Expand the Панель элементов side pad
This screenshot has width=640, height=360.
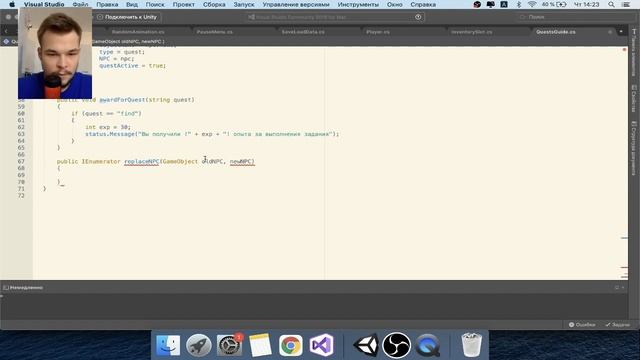pos(634,52)
